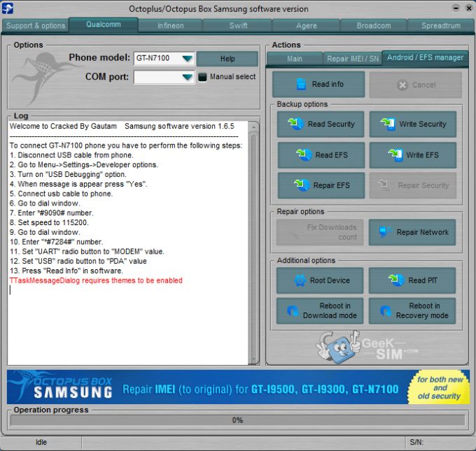Click the Repair Network icon
This screenshot has width=476, height=451.
384,232
